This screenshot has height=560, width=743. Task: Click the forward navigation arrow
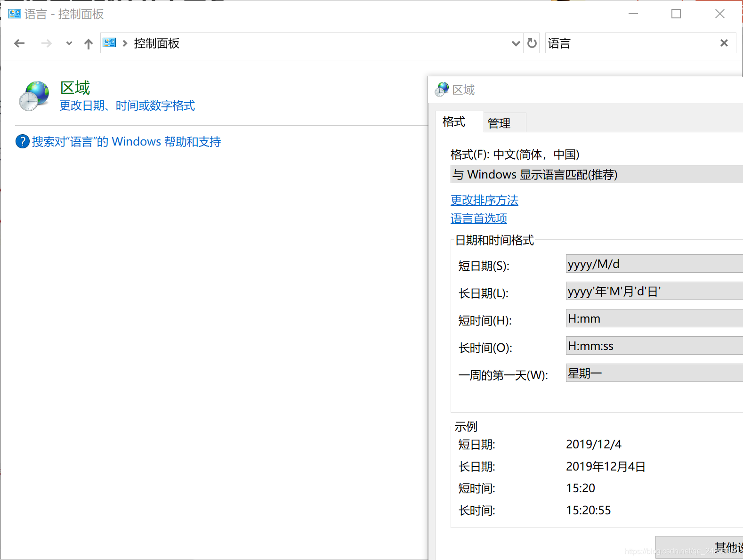[46, 43]
